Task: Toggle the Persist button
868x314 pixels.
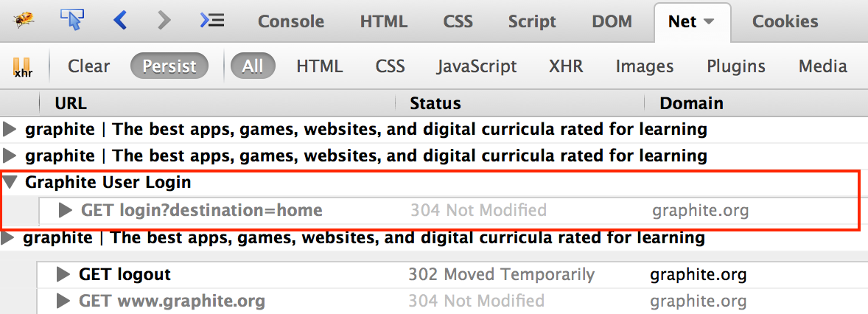Action: click(x=169, y=66)
